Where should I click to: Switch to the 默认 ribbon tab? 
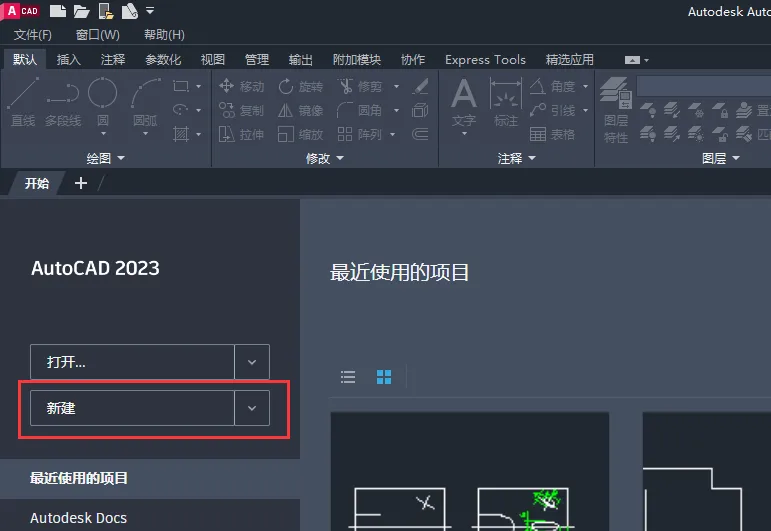pos(25,59)
